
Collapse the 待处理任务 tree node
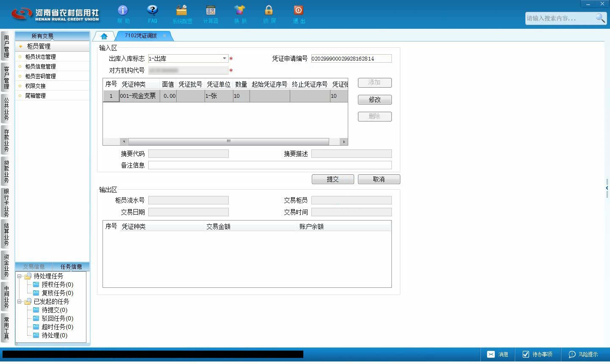pyautogui.click(x=19, y=276)
